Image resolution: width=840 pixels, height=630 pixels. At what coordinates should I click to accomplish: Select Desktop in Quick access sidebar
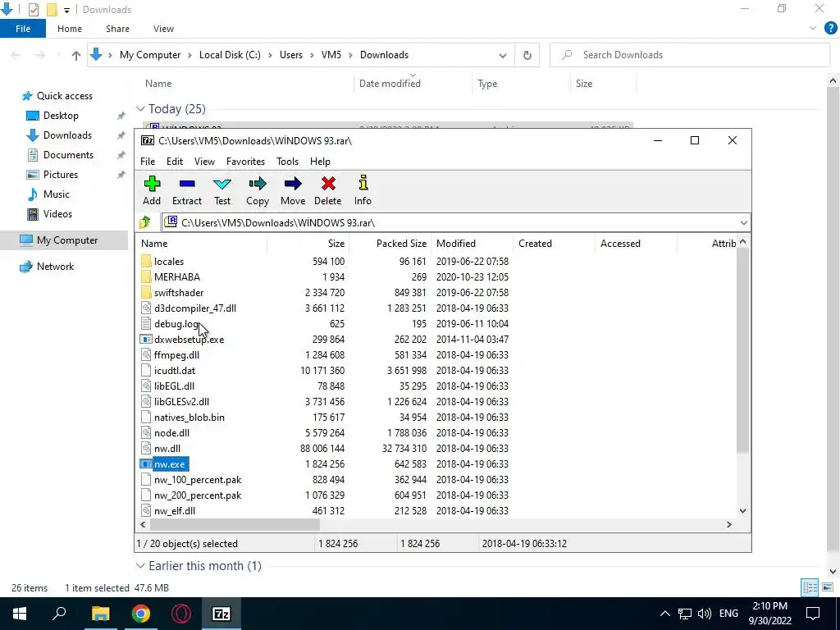(61, 116)
